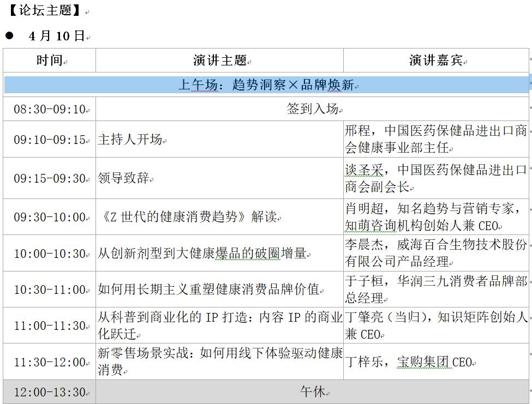Click the underlined name 谈圣采

tap(363, 171)
